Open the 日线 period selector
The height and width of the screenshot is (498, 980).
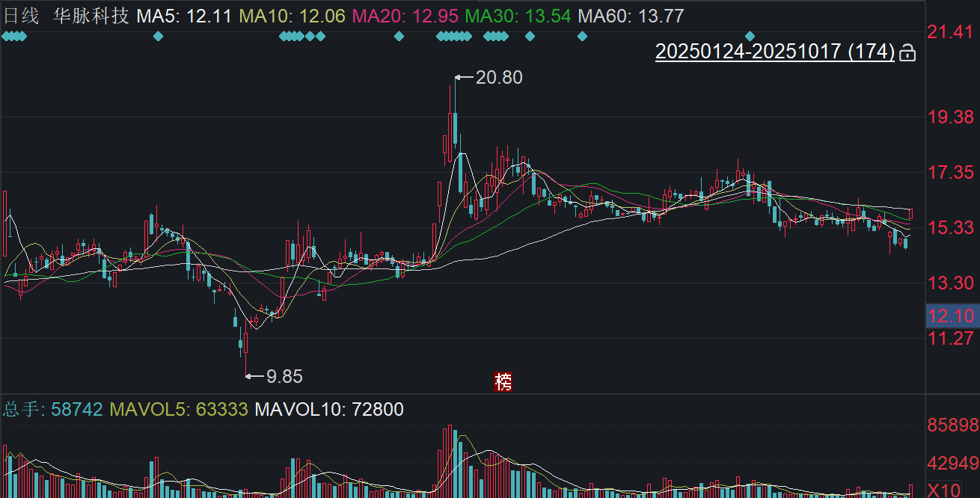point(21,16)
